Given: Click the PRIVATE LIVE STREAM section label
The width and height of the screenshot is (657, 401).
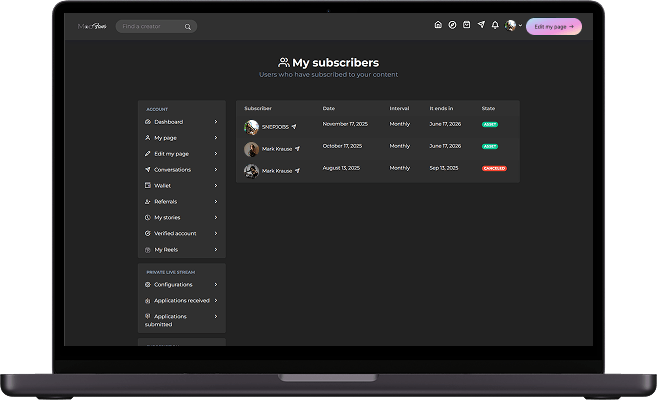Looking at the screenshot, I should click(x=171, y=272).
